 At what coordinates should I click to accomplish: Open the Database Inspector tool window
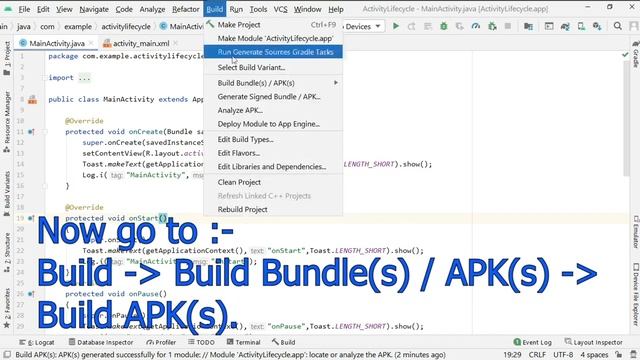tap(101, 342)
